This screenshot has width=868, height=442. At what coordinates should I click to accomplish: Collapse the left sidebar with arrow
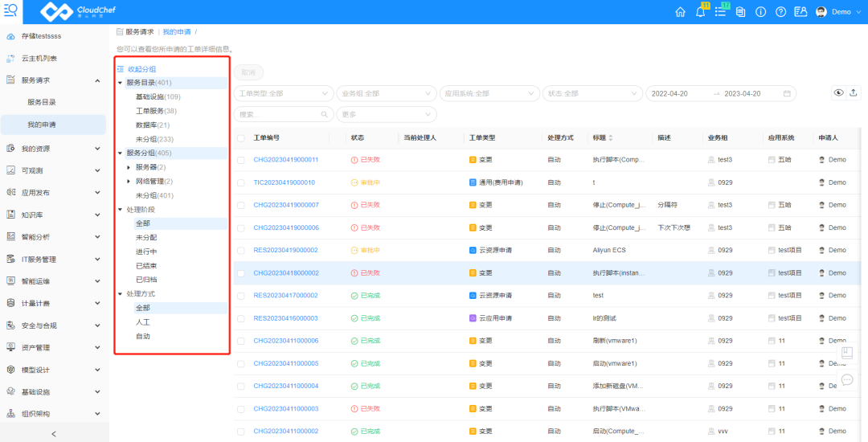pos(54,434)
